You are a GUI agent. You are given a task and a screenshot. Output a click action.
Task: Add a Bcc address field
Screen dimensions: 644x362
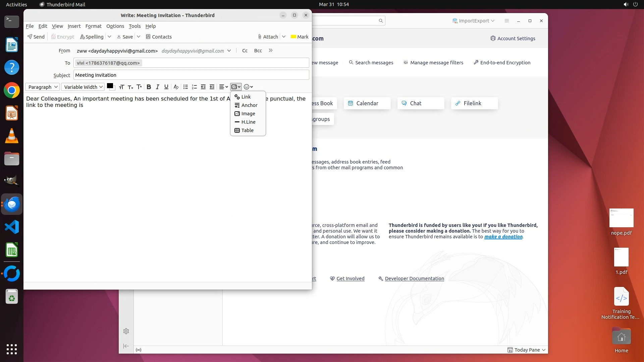tap(258, 51)
